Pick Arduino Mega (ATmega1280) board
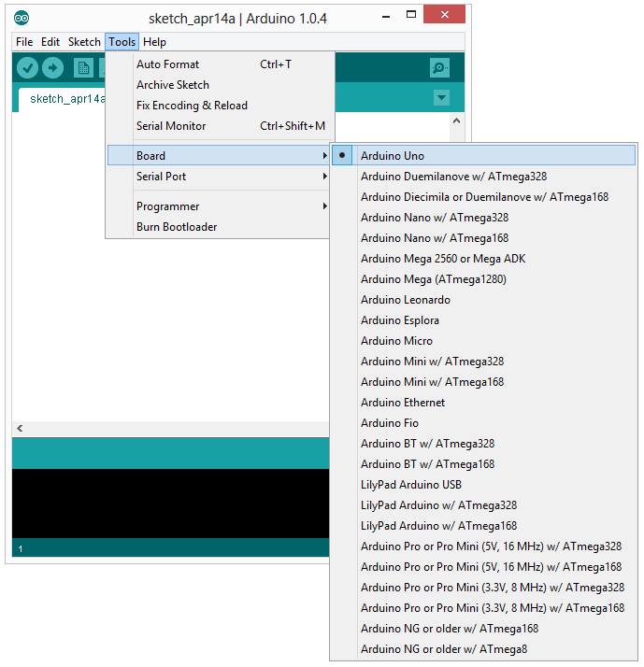644x667 pixels. click(x=483, y=279)
